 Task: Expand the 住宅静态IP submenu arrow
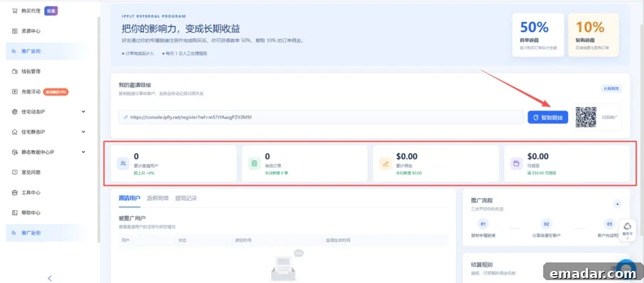(x=83, y=132)
